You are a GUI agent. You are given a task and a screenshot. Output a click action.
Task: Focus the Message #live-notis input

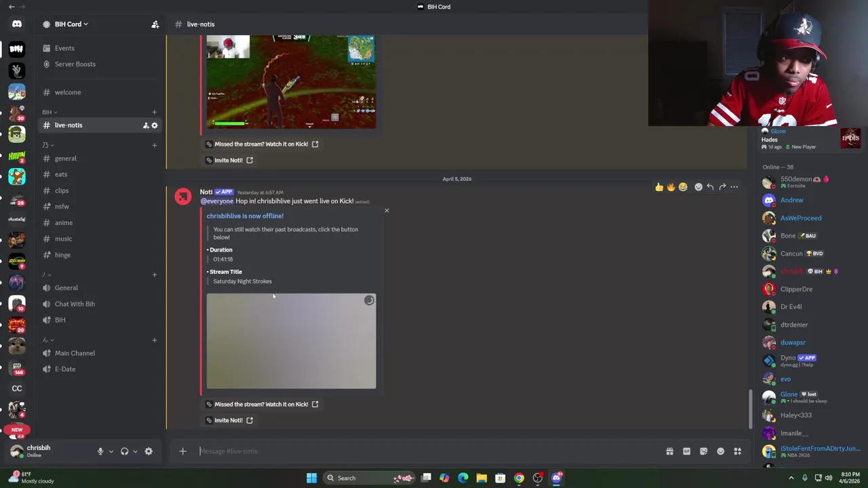click(x=427, y=451)
